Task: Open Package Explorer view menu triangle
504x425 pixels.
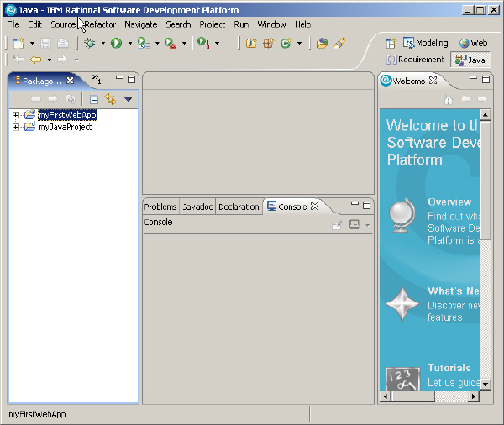Action: tap(129, 99)
